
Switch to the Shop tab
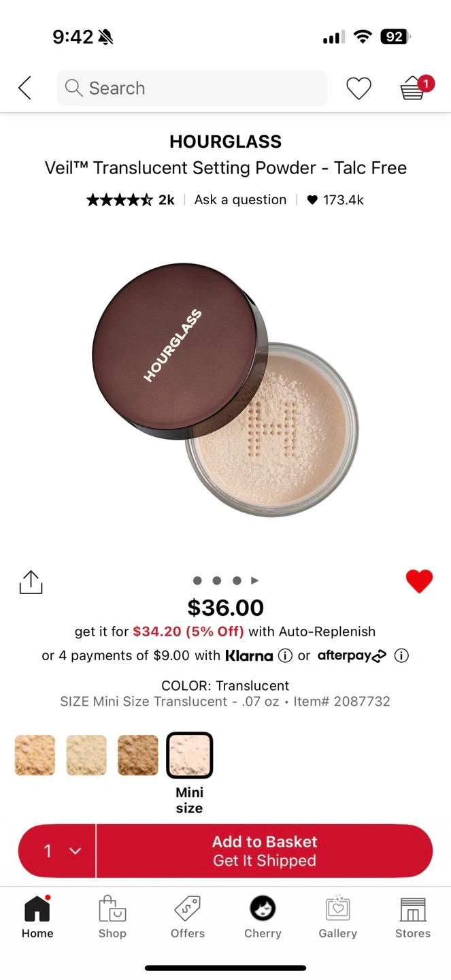click(x=112, y=917)
